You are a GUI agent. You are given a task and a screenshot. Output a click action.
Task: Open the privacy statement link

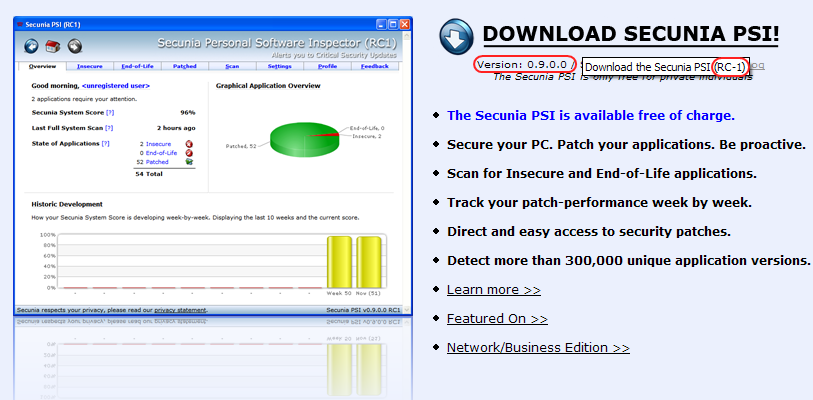(x=180, y=310)
